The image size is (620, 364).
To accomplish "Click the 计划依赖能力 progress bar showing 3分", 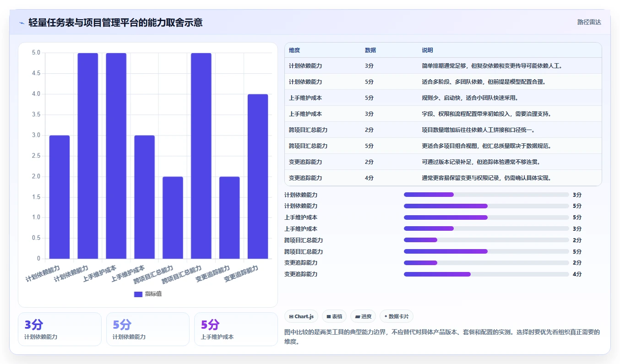I will tap(486, 195).
